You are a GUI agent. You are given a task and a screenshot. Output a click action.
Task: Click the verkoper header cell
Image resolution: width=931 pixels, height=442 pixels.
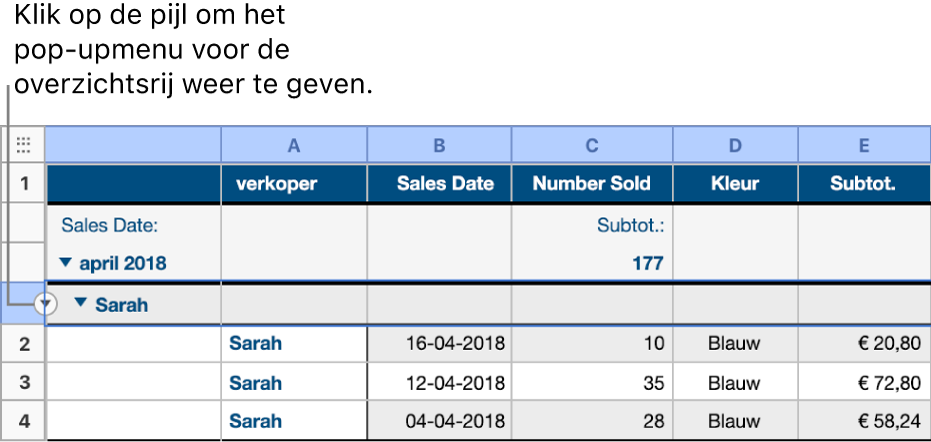click(x=294, y=184)
